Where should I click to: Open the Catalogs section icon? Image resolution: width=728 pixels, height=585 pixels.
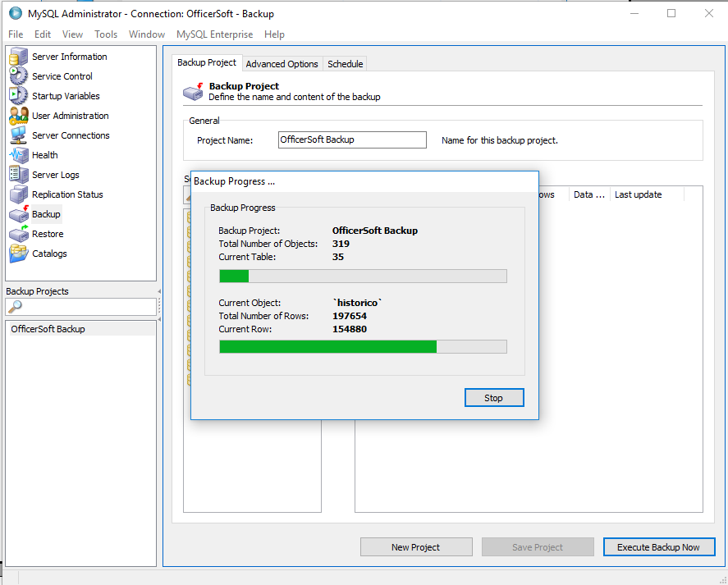click(18, 254)
